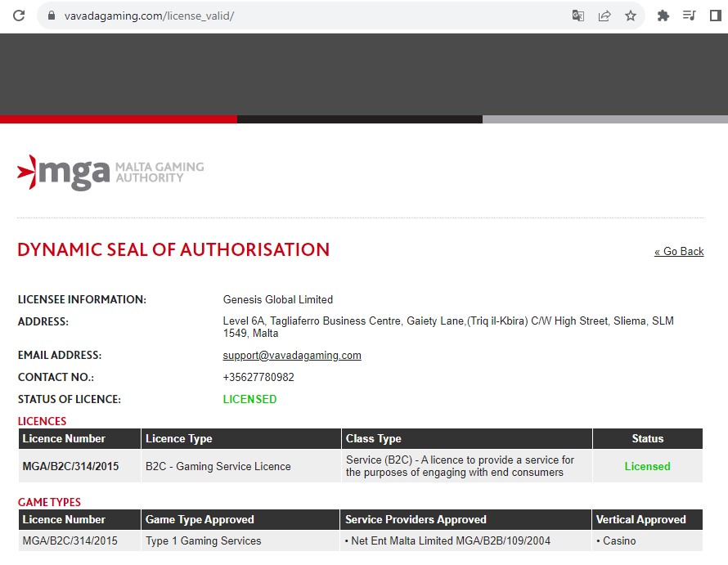This screenshot has height=565, width=728.
Task: Open the translate page icon
Action: click(x=578, y=16)
